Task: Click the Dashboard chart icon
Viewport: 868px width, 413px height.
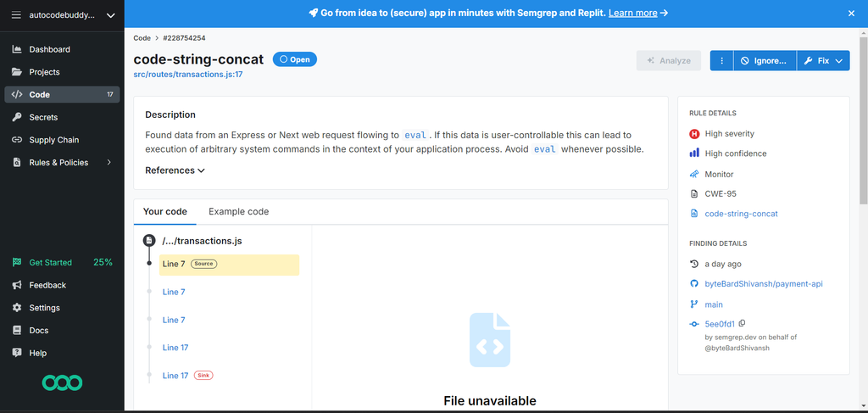Action: coord(17,49)
